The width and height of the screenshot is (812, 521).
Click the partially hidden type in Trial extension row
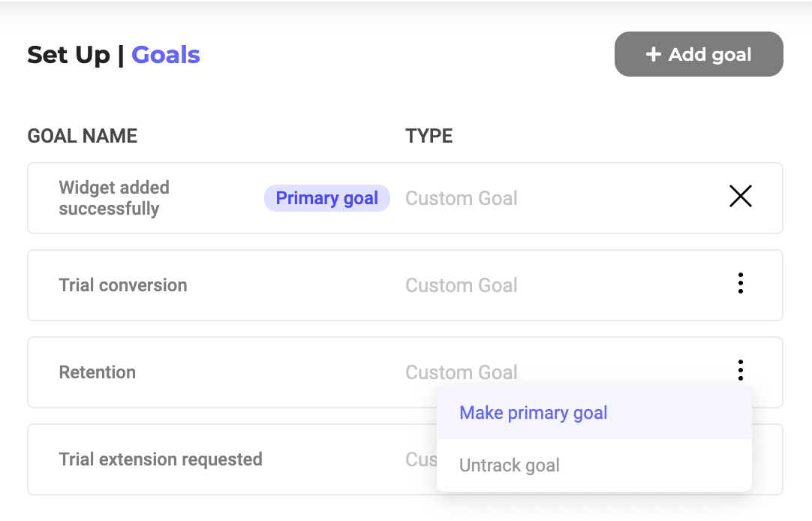(x=420, y=459)
